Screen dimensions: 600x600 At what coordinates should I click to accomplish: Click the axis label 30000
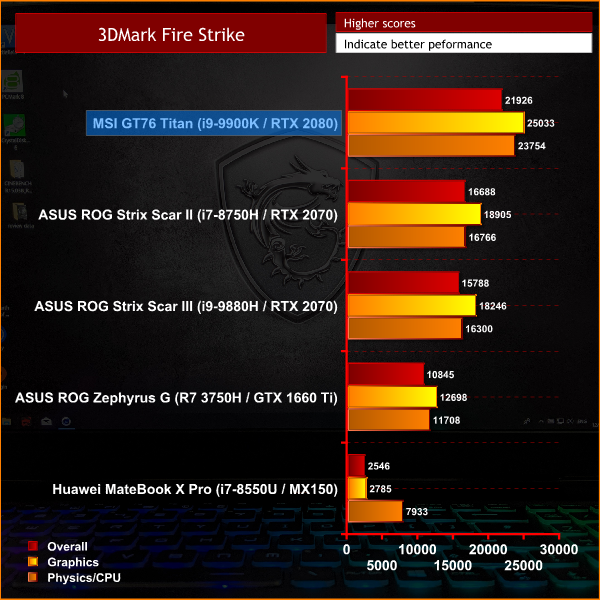coord(559,550)
